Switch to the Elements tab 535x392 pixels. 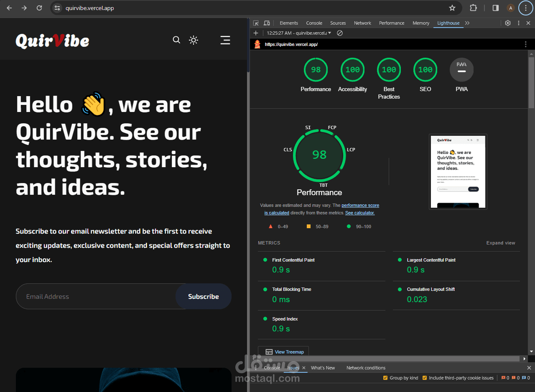pyautogui.click(x=289, y=23)
